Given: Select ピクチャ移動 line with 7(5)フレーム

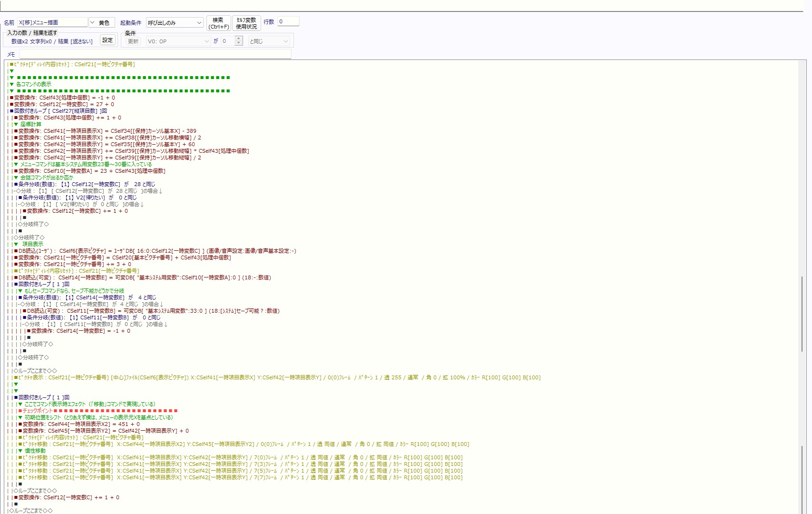Looking at the screenshot, I should click(243, 471).
